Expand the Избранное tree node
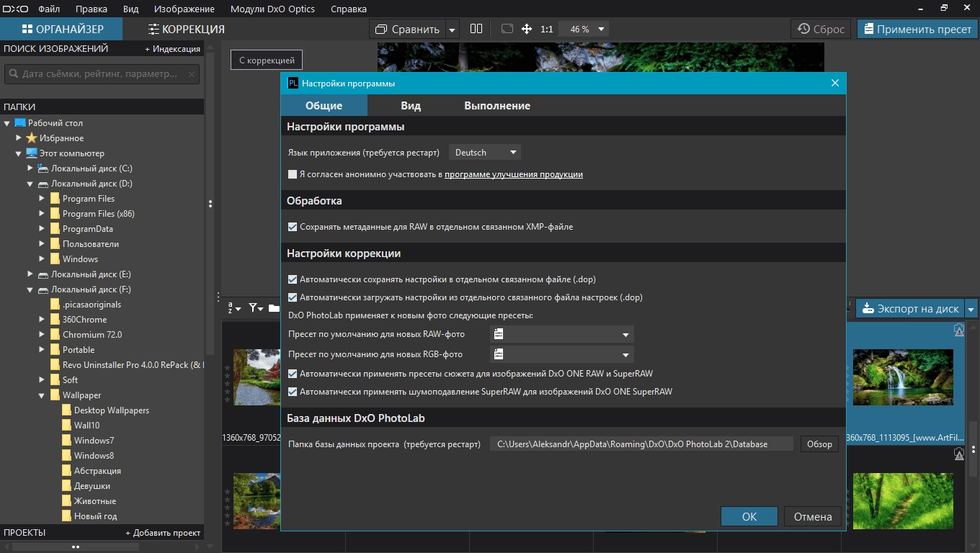Image resolution: width=980 pixels, height=553 pixels. coord(19,138)
